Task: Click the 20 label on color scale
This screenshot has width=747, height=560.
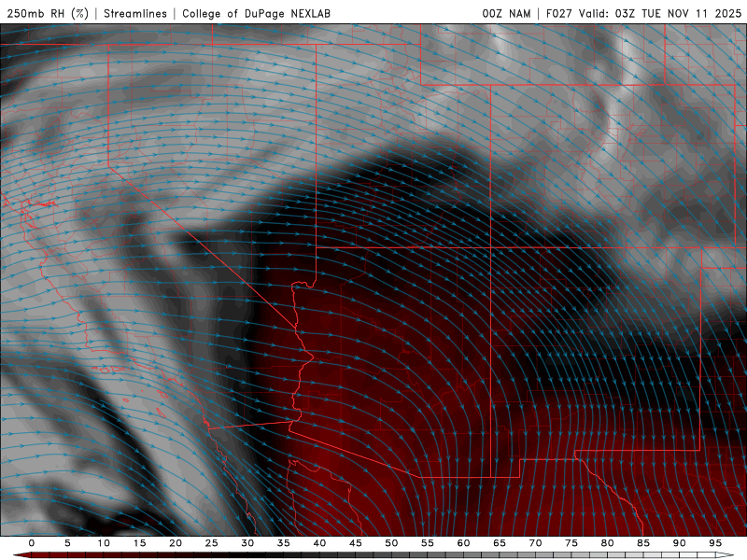Action: pyautogui.click(x=176, y=543)
